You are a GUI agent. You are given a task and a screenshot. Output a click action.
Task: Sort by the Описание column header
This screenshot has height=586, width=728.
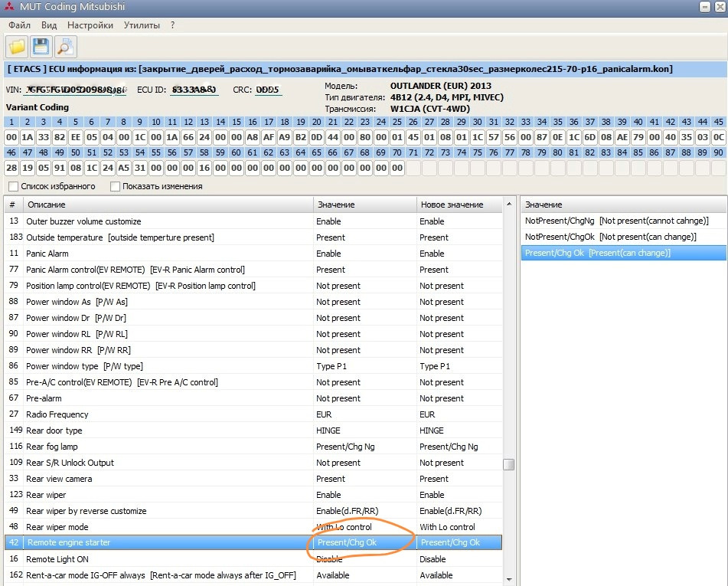pos(167,205)
